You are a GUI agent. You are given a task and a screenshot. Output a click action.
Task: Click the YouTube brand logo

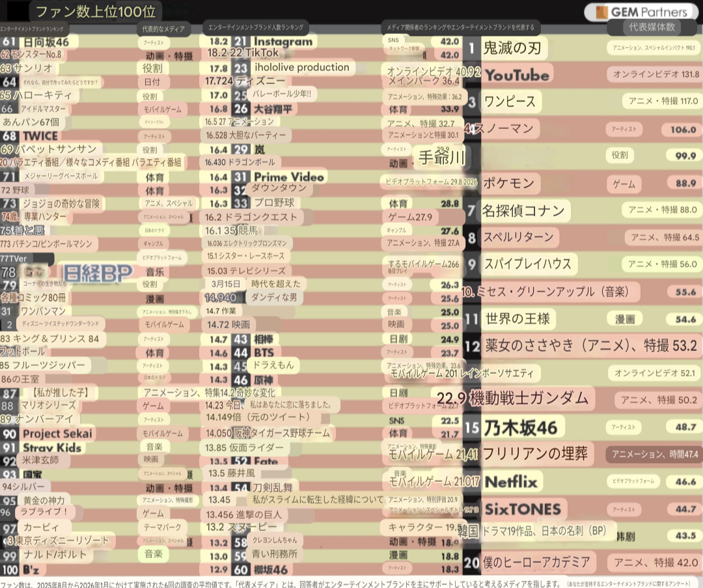coord(517,75)
